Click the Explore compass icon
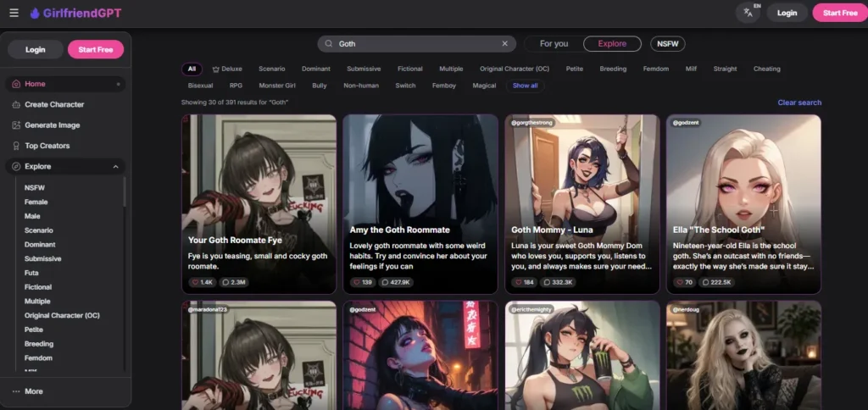 [16, 167]
